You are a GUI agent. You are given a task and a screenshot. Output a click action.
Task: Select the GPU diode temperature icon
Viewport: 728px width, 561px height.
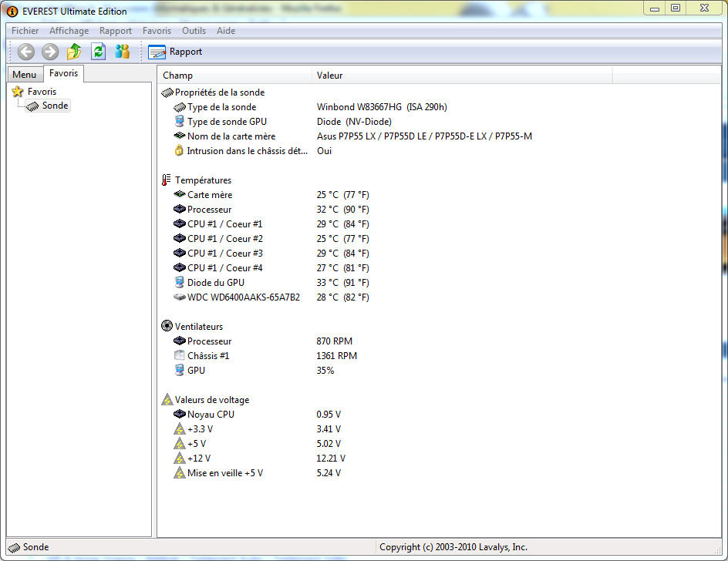(180, 282)
